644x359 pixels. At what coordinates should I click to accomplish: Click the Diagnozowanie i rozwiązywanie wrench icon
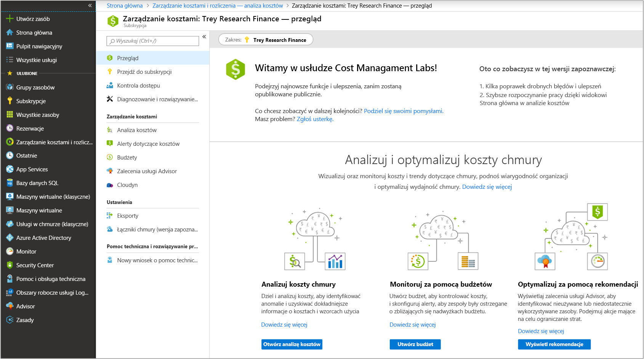(x=110, y=99)
